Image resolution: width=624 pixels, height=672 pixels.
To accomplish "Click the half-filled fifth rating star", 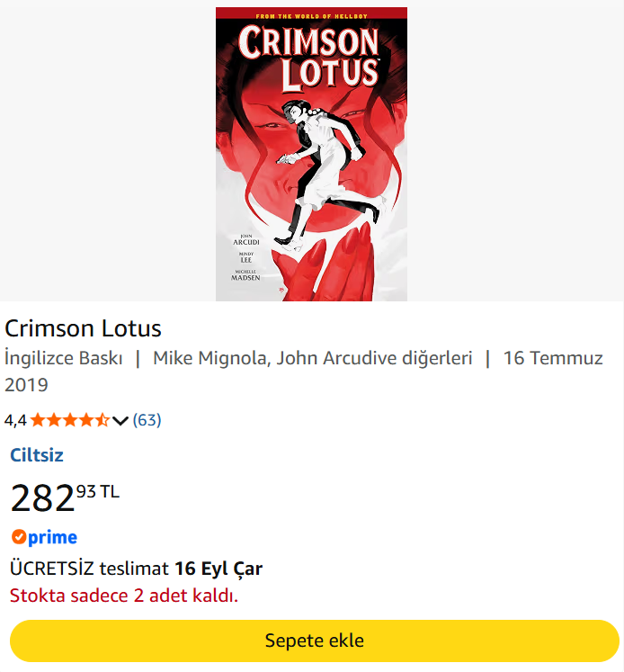I will click(102, 420).
